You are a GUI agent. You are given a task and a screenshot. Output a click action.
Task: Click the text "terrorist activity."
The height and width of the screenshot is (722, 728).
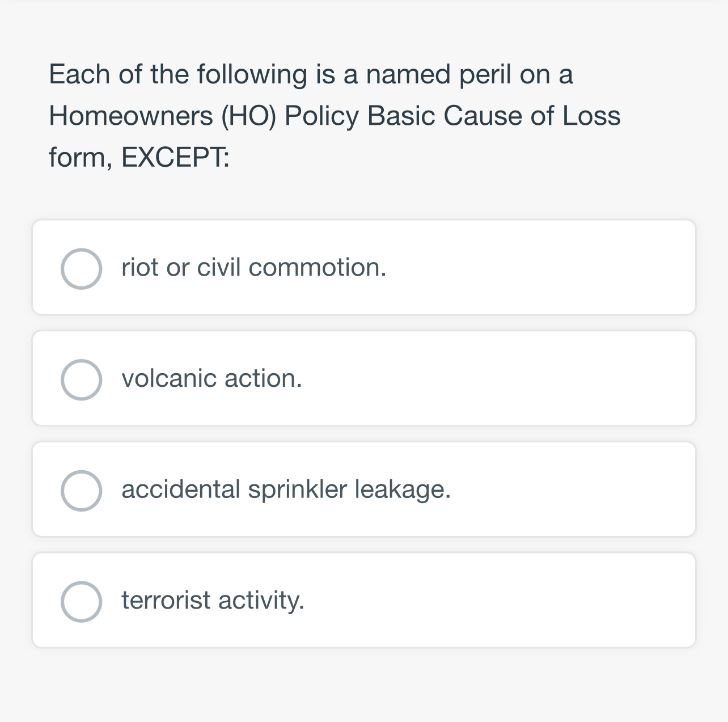click(213, 601)
